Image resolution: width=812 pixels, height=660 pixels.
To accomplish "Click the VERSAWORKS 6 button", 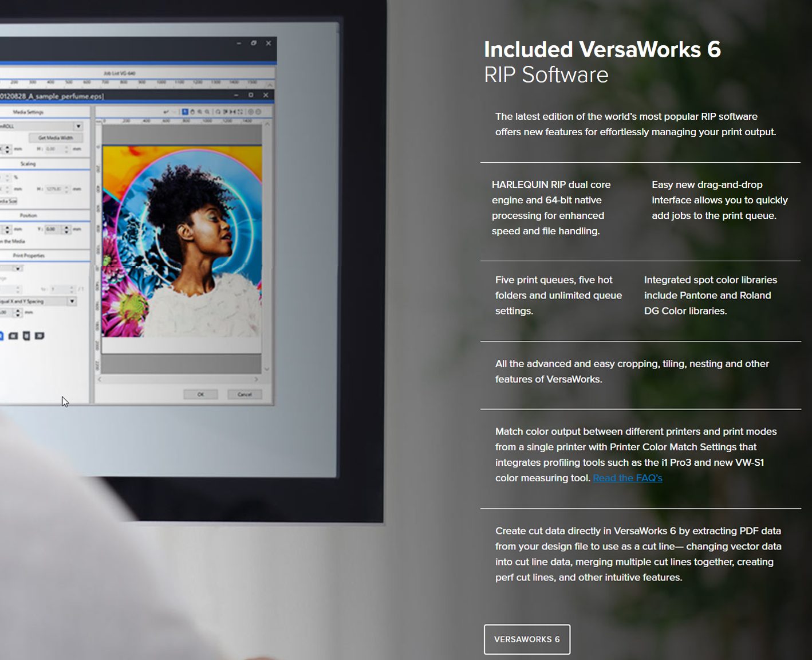I will click(x=527, y=639).
